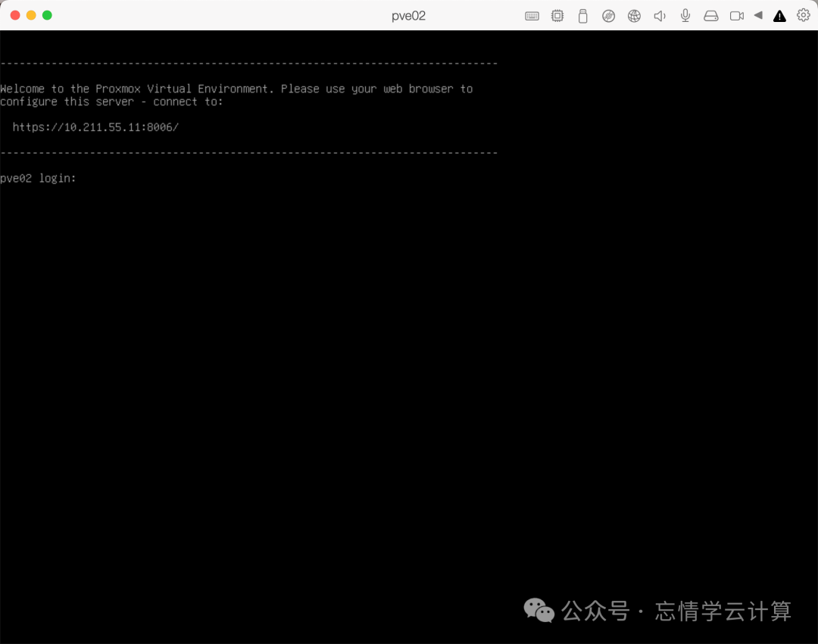818x644 pixels.
Task: Click the sound speaker icon
Action: (660, 16)
